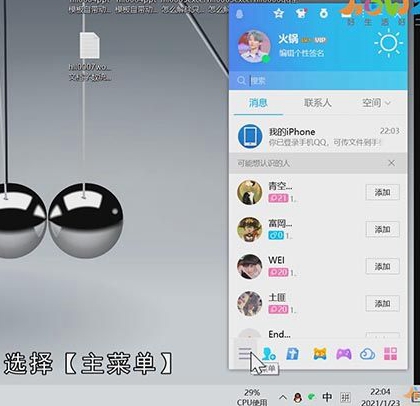Open the pink app grid icon

390,354
